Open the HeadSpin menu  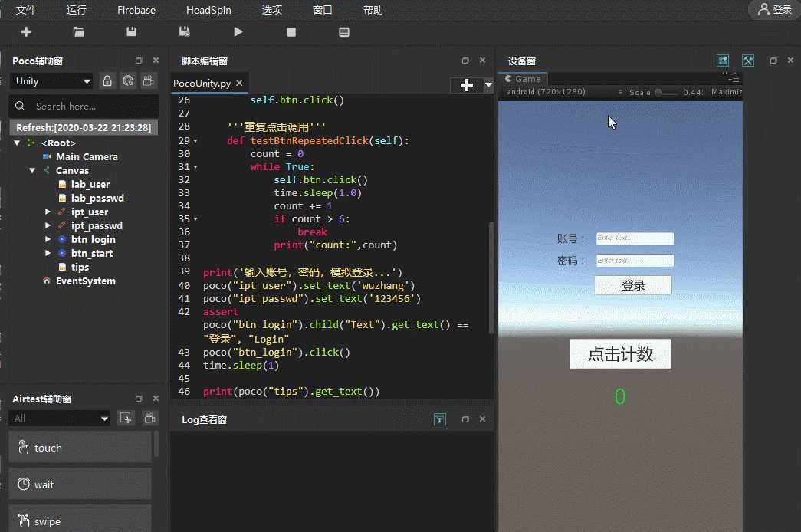[x=208, y=10]
